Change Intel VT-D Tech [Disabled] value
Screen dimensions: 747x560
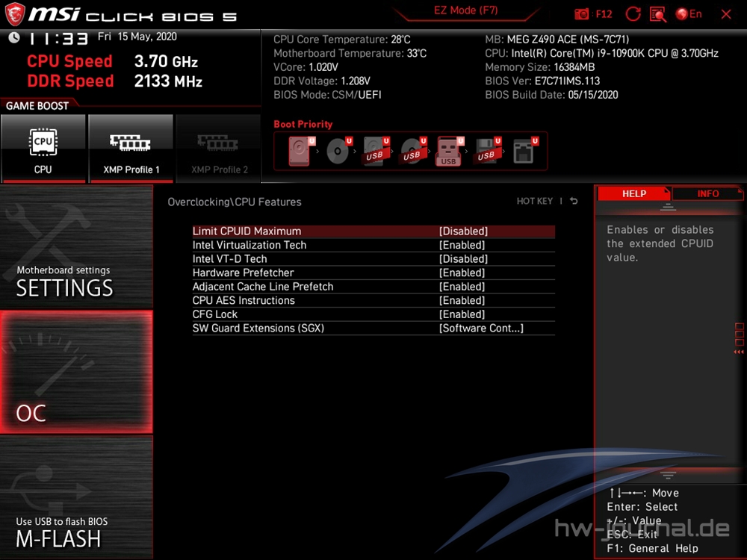click(x=463, y=258)
